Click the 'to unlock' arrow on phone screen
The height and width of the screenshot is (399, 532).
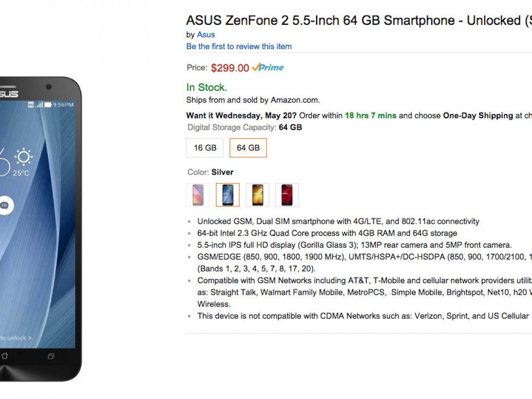(29, 338)
